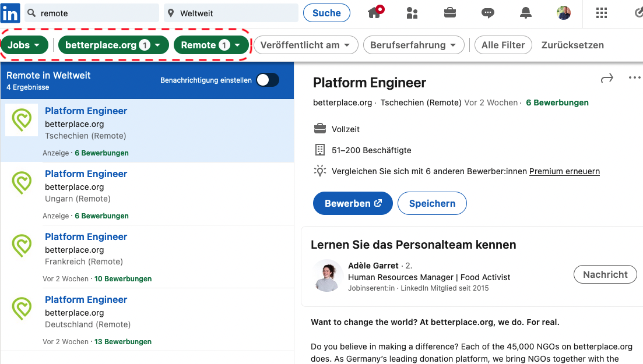Screen dimensions: 643x364
Task: Click the search magnifier icon
Action: 31,13
